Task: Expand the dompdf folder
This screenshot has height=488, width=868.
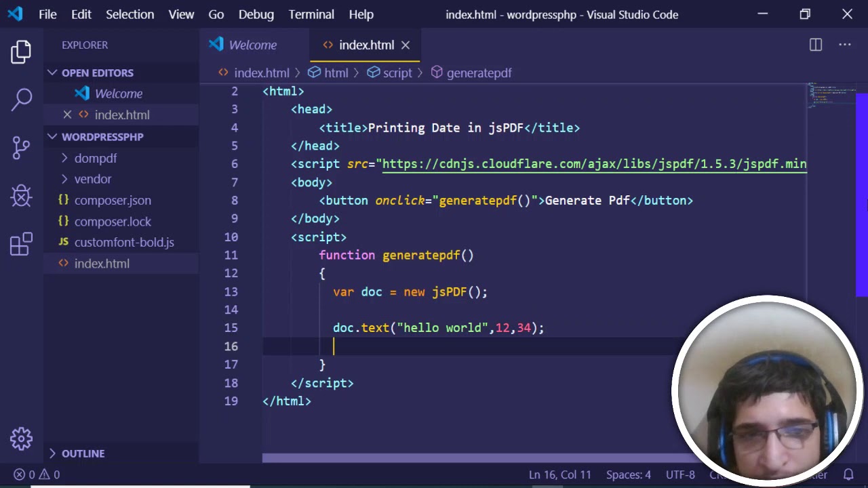Action: coord(95,158)
